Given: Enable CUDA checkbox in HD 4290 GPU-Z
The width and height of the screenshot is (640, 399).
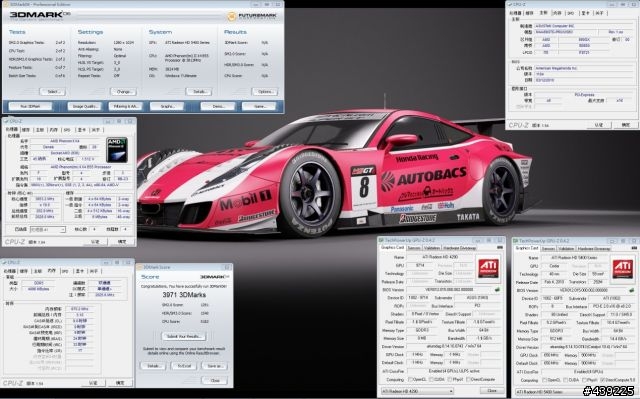Looking at the screenshot, I should click(x=432, y=379).
